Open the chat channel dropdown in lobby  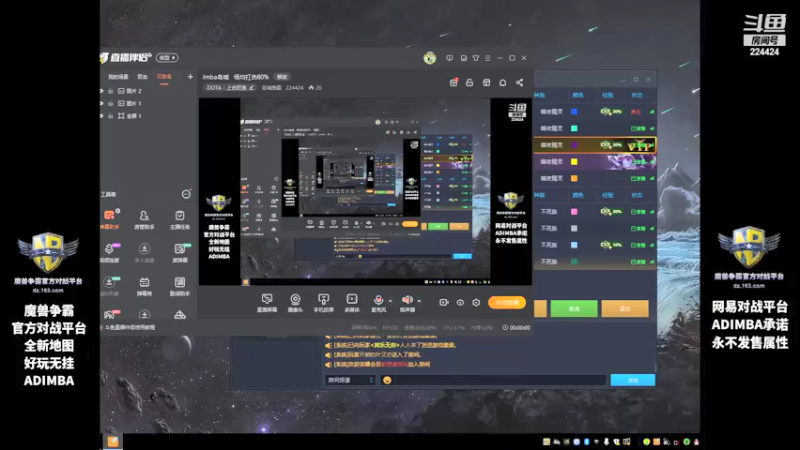click(350, 380)
